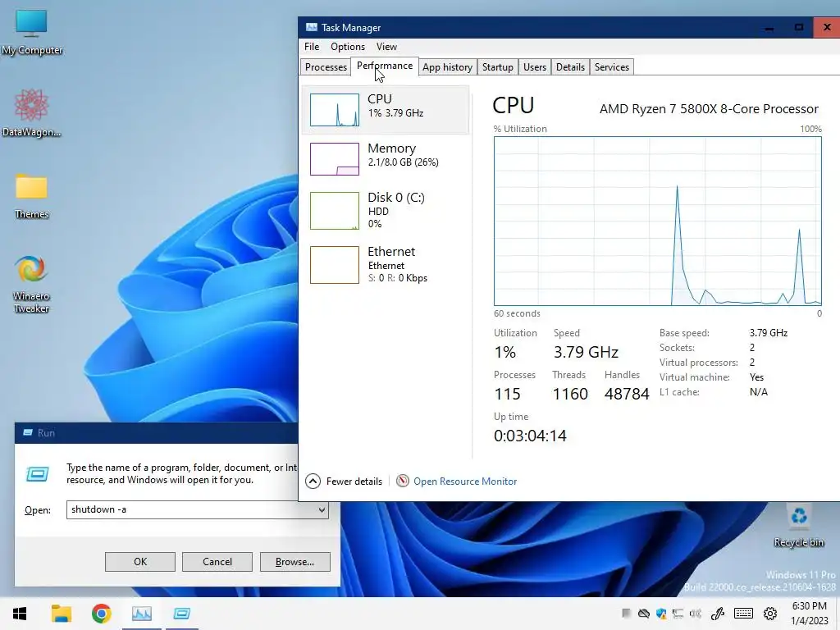Switch to the Details tab

click(570, 67)
